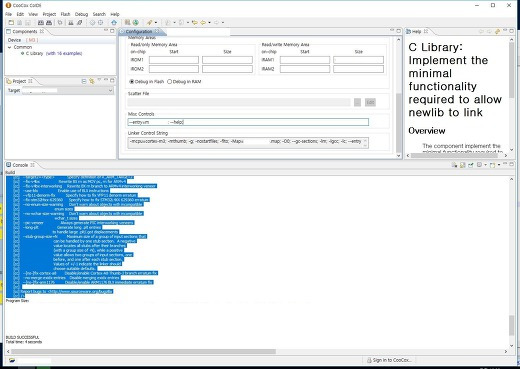Click Collapse All icon in Project panel

pos(84,81)
